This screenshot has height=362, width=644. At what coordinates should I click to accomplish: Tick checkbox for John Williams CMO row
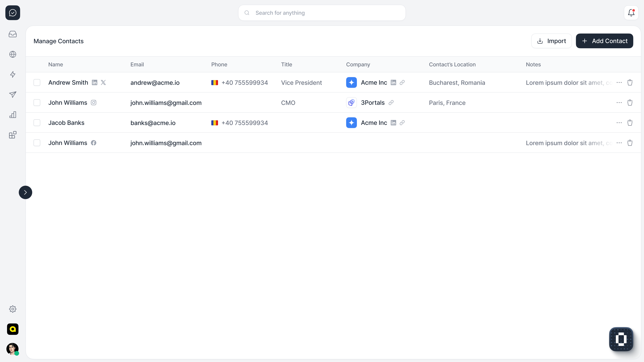[37, 103]
